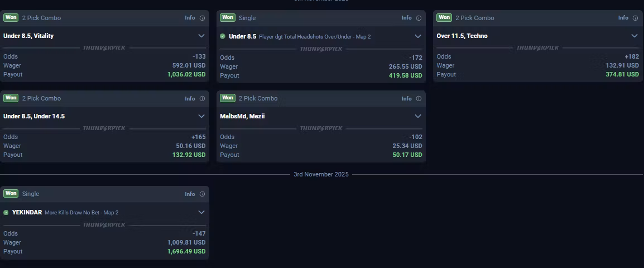Click the info circle icon on MalbsMd, Mezii bet
This screenshot has height=268, width=644.
pyautogui.click(x=419, y=98)
